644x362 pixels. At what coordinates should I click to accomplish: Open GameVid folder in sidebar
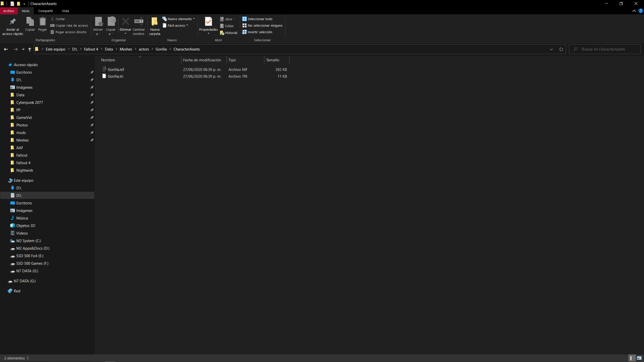pos(24,118)
